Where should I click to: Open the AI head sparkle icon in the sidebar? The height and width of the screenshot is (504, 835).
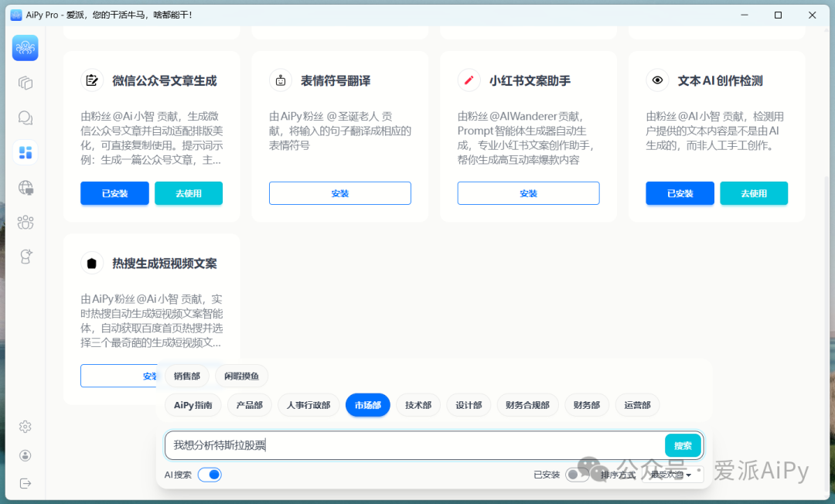click(25, 257)
